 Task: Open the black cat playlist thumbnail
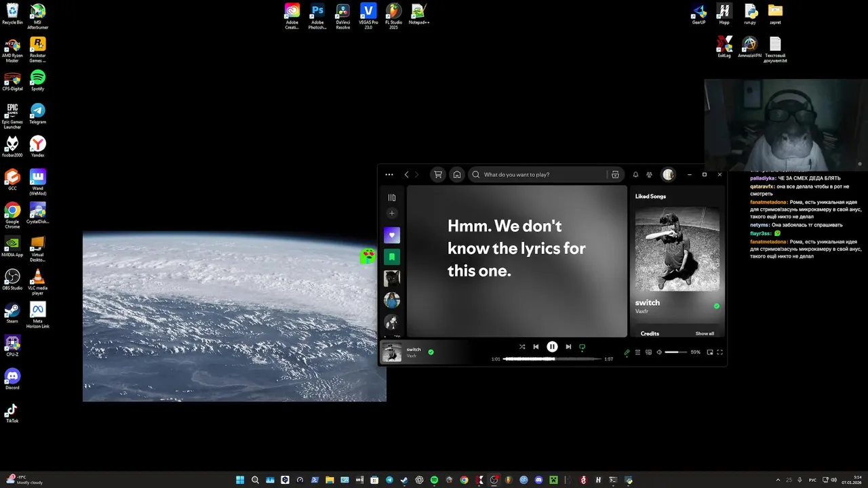click(392, 279)
